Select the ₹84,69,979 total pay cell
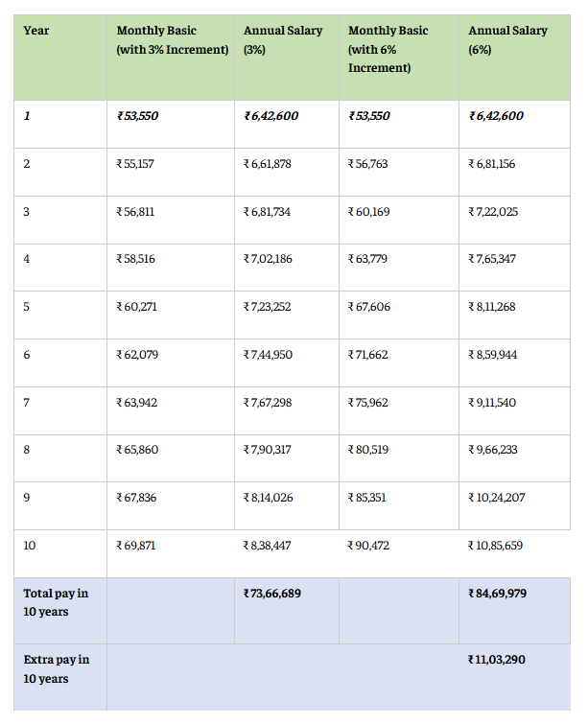The image size is (588, 724). pos(497,594)
